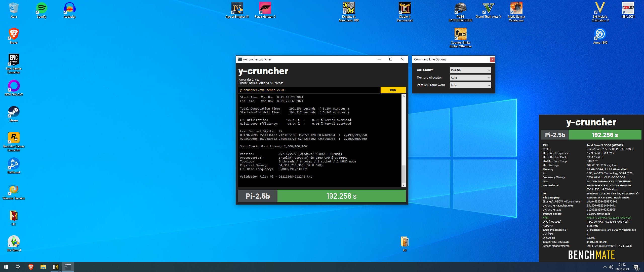Select the NBA 2K21 desktop icon
This screenshot has width=644, height=272.
pos(628,10)
